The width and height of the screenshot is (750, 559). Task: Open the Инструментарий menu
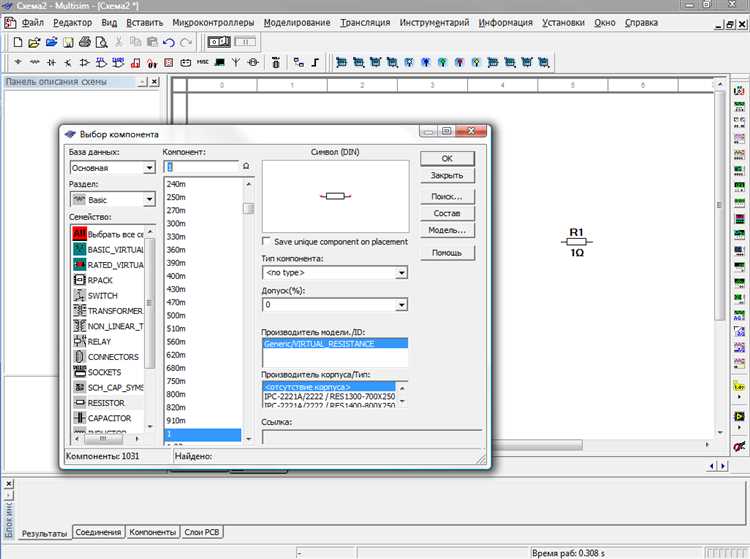tap(434, 22)
